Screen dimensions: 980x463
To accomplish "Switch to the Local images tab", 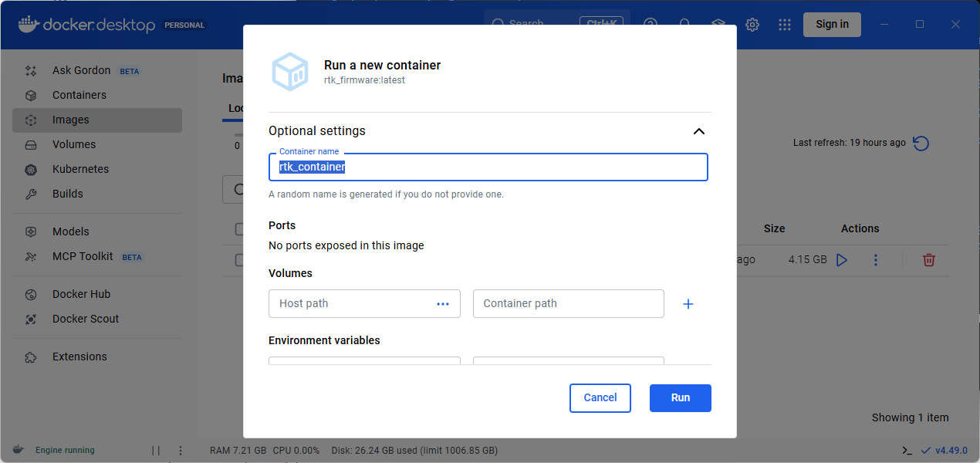I will [235, 108].
